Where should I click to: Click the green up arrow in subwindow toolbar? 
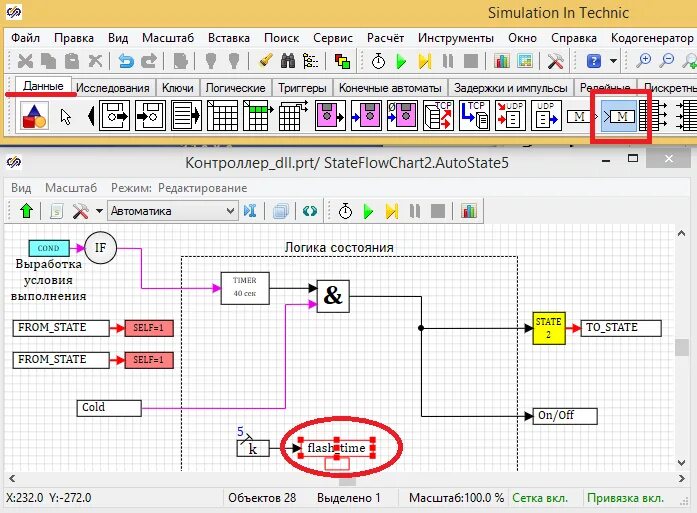[x=27, y=210]
